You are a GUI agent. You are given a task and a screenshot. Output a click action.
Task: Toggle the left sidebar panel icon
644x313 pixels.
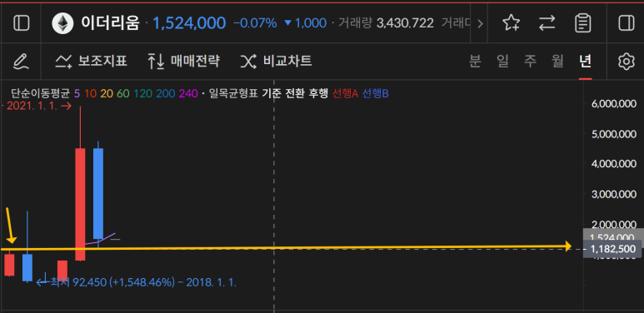click(x=22, y=23)
